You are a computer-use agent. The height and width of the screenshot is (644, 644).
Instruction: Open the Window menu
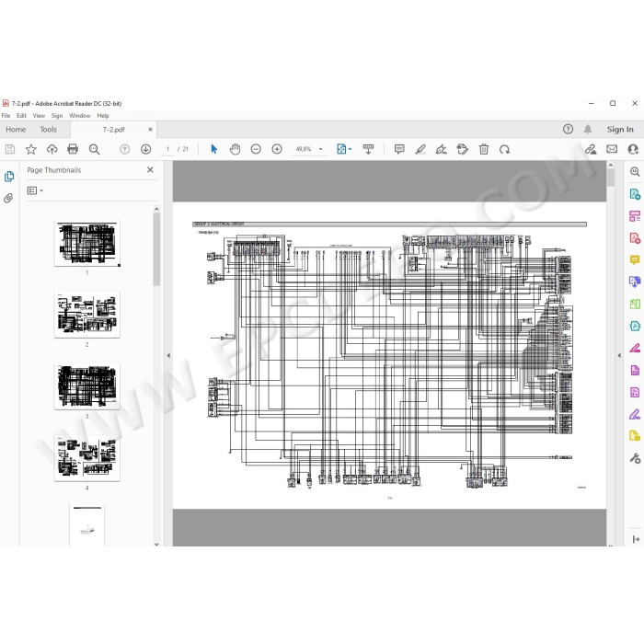pyautogui.click(x=80, y=116)
